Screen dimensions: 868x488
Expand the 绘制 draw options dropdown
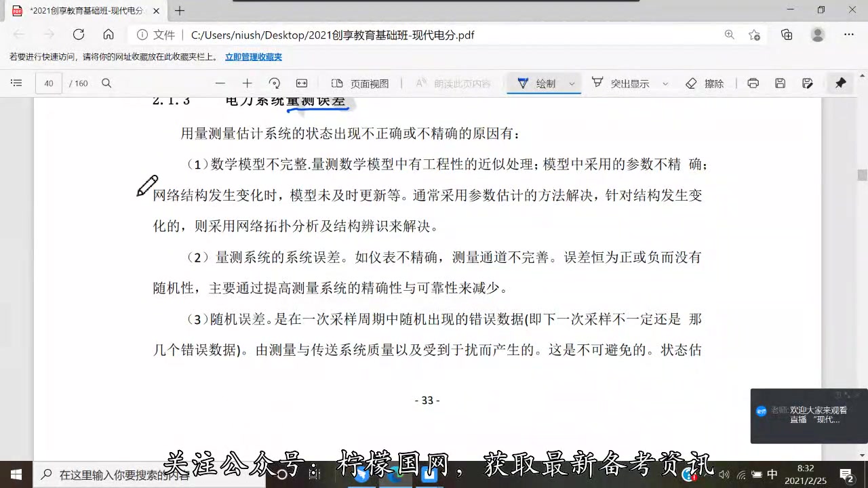[572, 83]
